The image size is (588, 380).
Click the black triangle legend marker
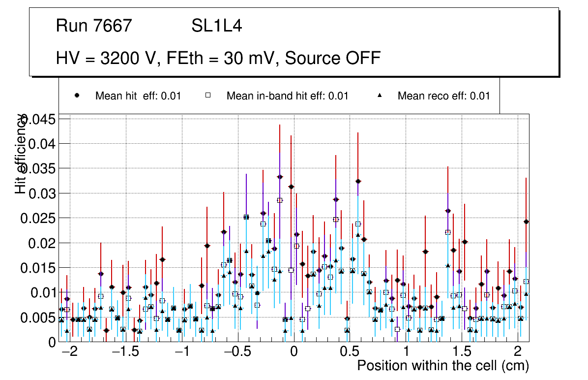[x=380, y=96]
